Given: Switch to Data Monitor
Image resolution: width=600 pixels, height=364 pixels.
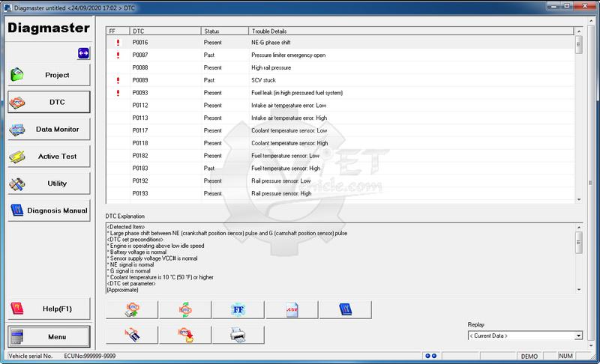Looking at the screenshot, I should point(49,129).
